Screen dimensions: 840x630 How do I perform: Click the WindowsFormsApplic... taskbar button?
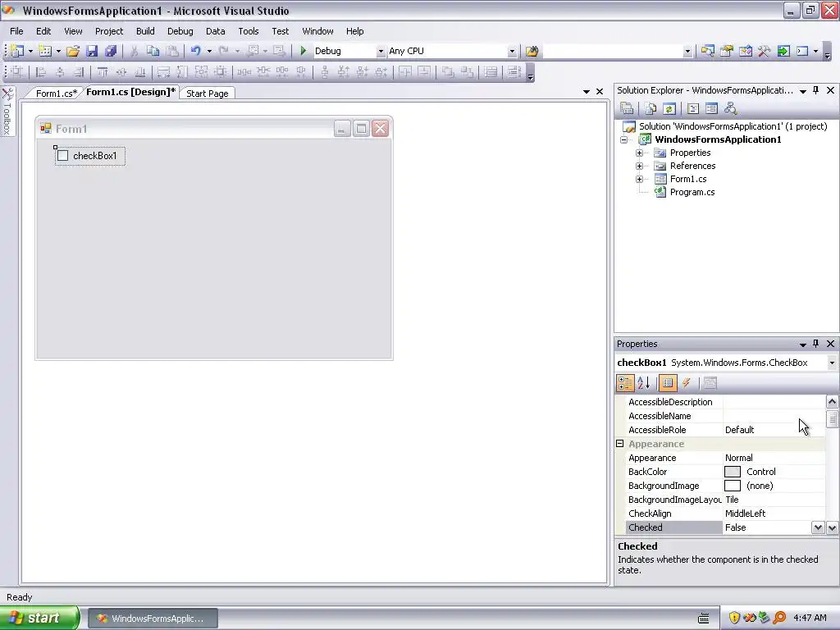(x=153, y=619)
